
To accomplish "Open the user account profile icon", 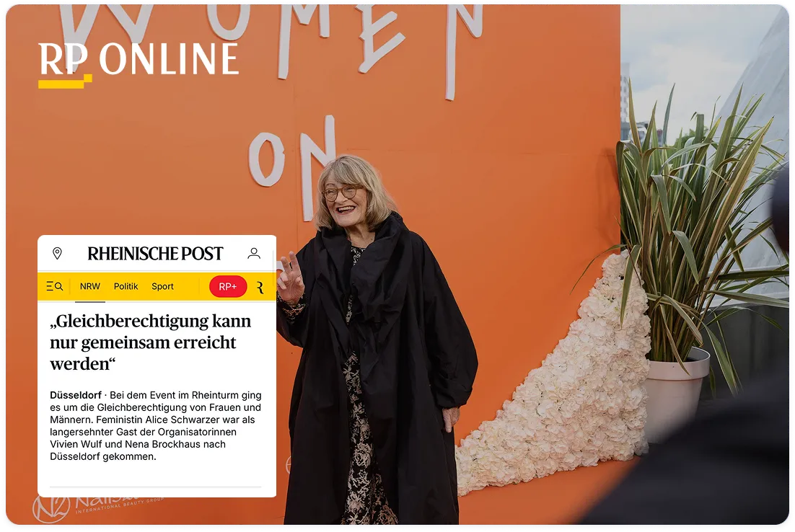I will (254, 253).
